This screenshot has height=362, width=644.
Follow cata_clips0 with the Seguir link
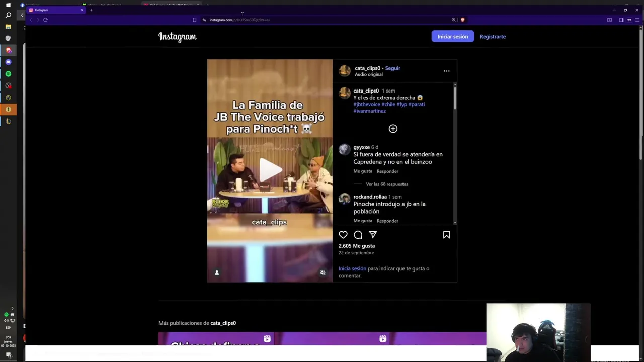(392, 68)
